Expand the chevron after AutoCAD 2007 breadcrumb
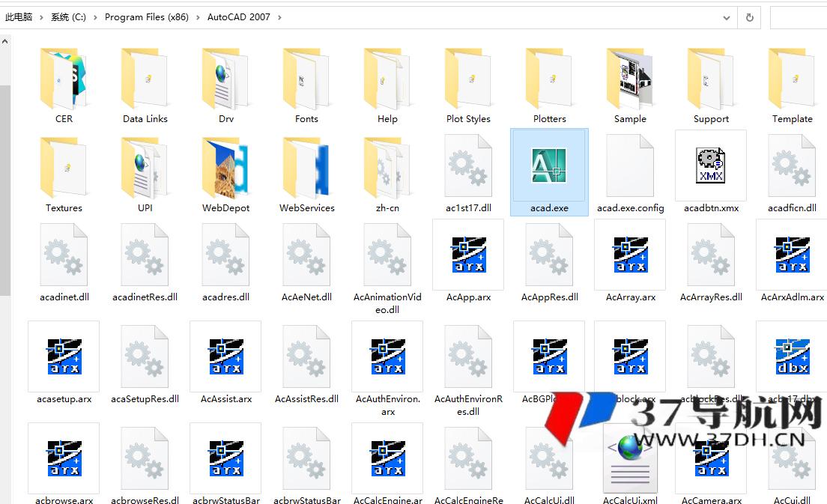 279,17
